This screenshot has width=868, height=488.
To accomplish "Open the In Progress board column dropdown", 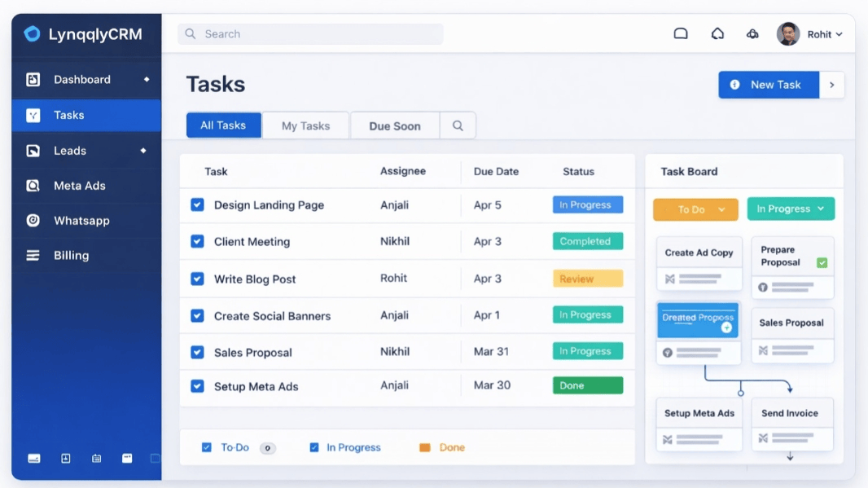I will 821,209.
